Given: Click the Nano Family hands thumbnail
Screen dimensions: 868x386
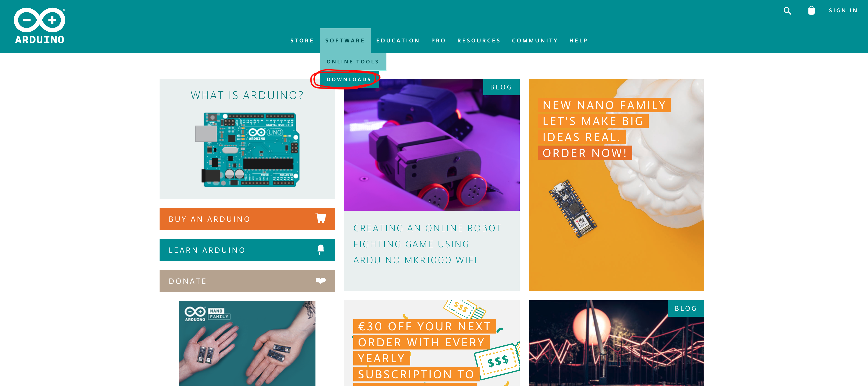Looking at the screenshot, I should point(247,343).
